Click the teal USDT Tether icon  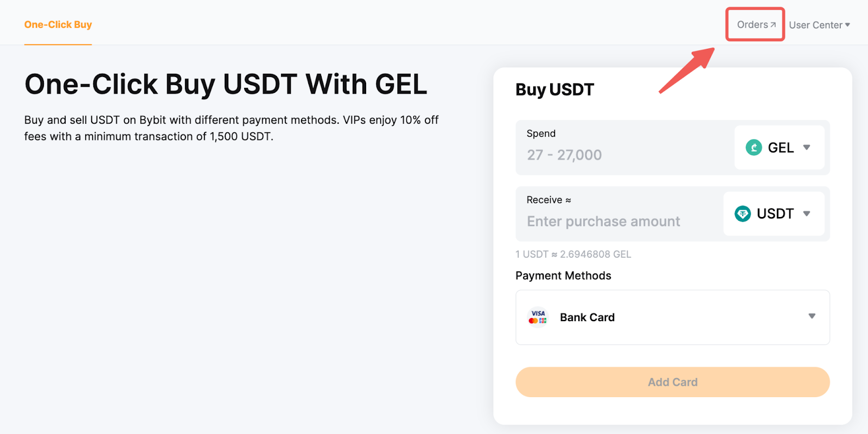click(x=742, y=214)
